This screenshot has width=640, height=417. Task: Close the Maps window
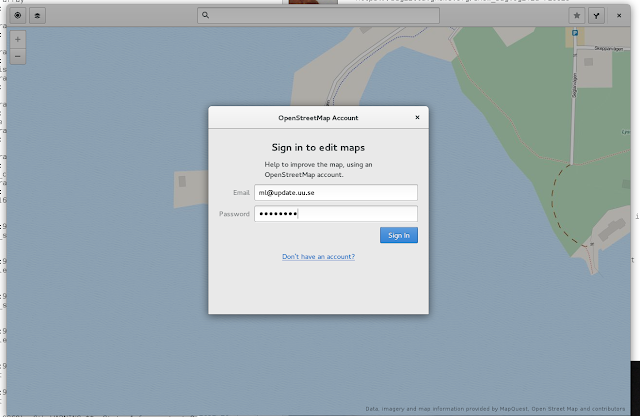coord(619,16)
